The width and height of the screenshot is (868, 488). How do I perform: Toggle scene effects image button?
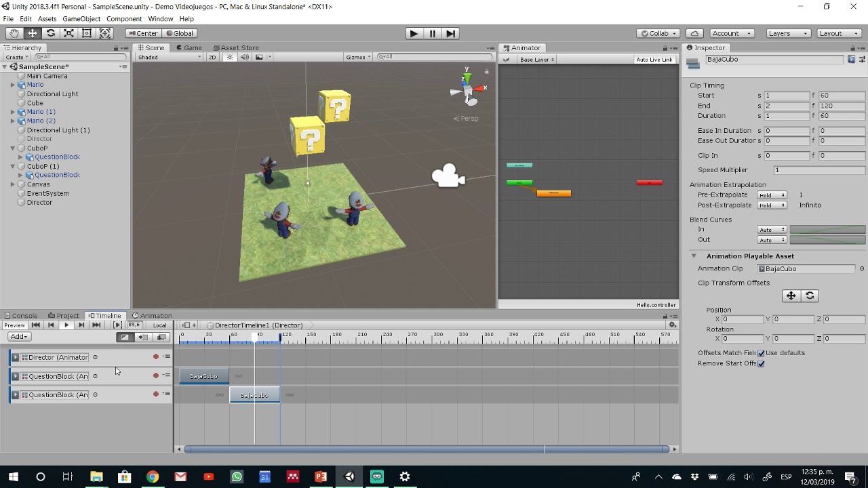tap(259, 57)
